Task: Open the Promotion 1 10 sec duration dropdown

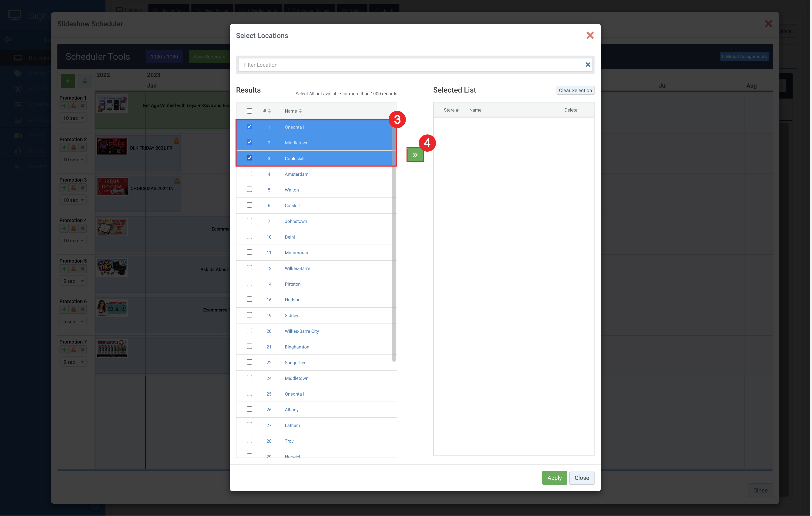Action: point(73,118)
